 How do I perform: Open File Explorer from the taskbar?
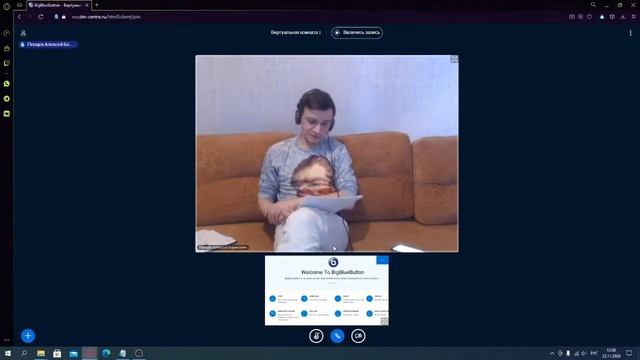point(41,353)
